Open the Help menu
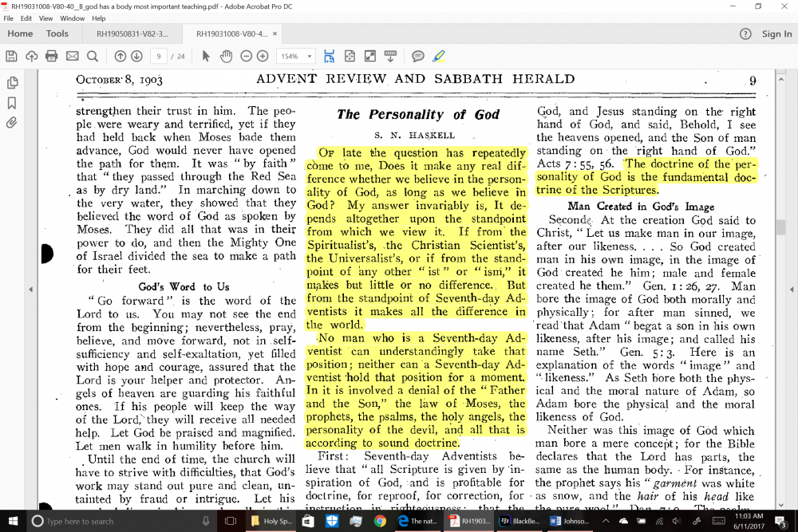Viewport: 798px width, 532px height. [x=99, y=18]
